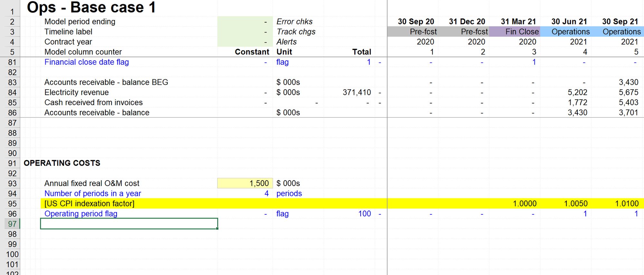Select the 'Model period ending' label
The width and height of the screenshot is (644, 275).
coord(80,22)
